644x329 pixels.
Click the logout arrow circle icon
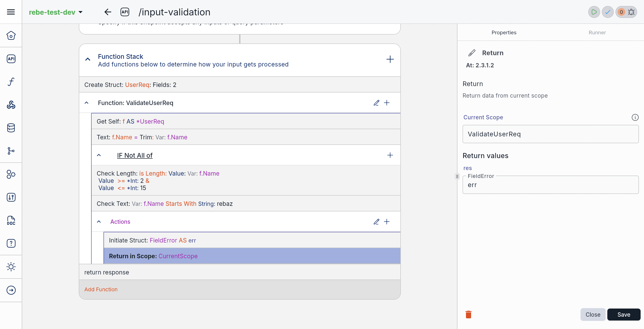click(x=11, y=290)
